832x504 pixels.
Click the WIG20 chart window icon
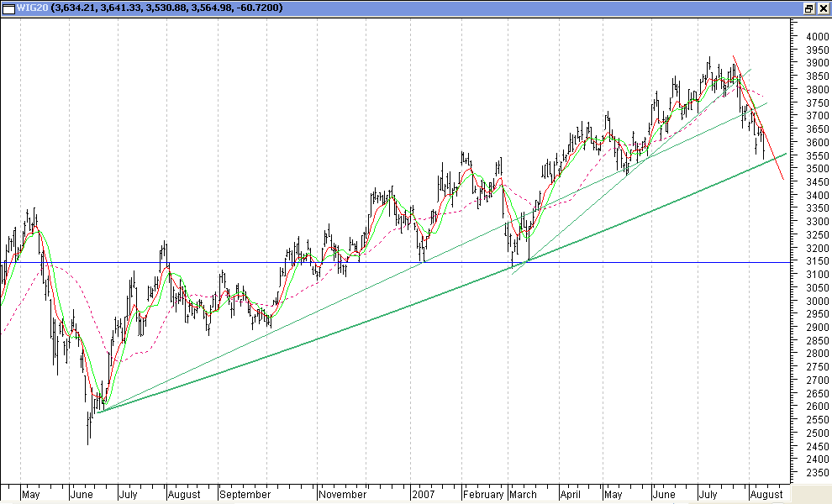point(8,8)
